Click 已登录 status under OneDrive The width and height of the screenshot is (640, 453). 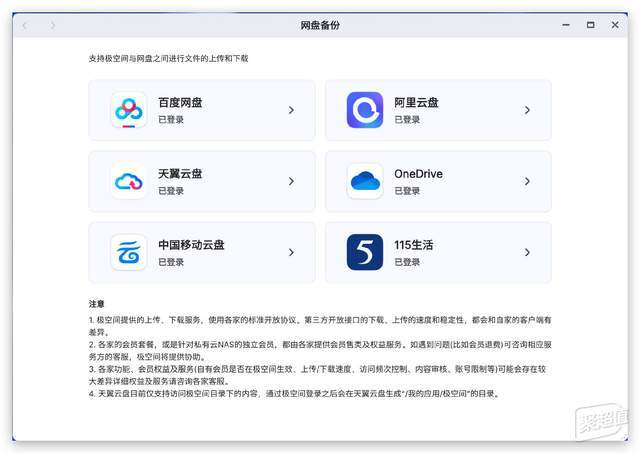407,191
